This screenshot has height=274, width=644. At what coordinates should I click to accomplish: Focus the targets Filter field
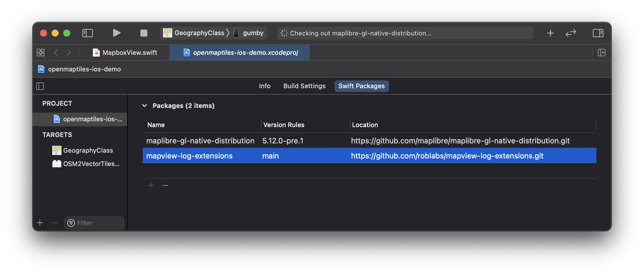pos(94,223)
